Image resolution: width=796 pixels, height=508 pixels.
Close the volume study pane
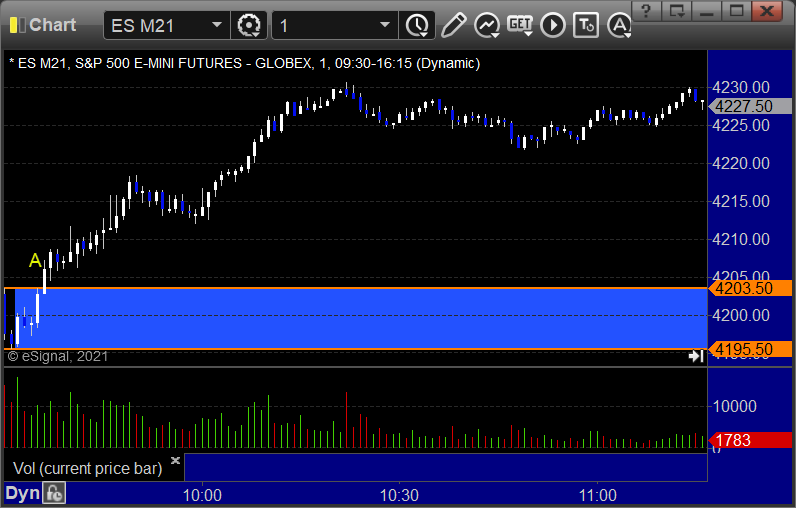[x=175, y=460]
